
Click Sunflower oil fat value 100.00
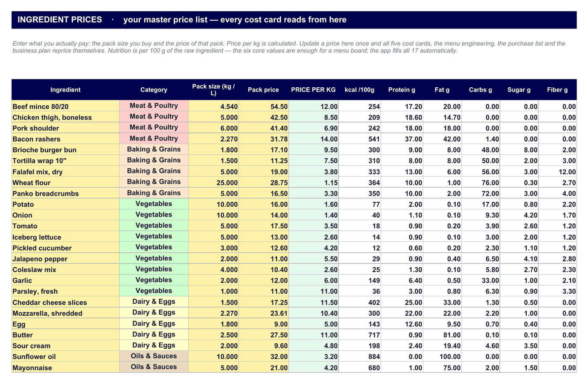click(x=442, y=357)
